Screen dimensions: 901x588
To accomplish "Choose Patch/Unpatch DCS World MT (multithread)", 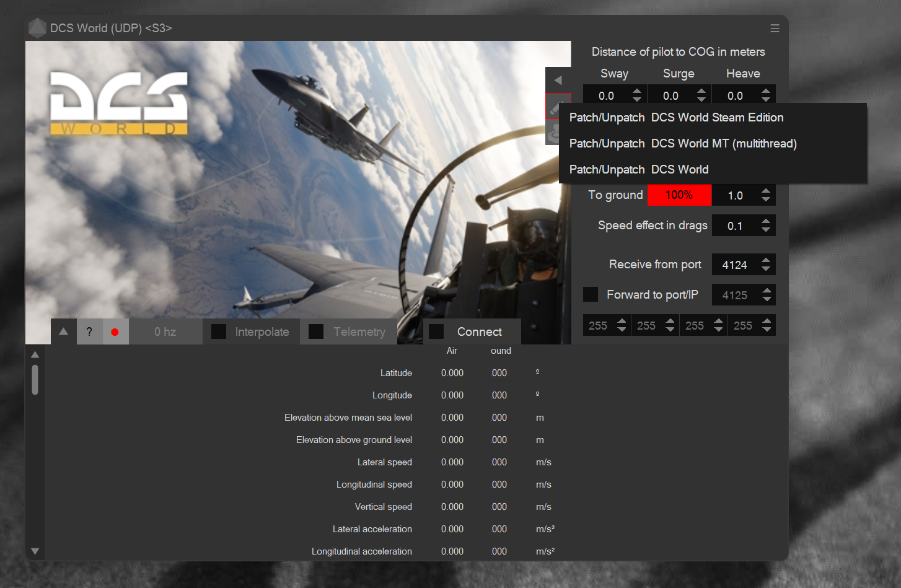I will tap(682, 144).
